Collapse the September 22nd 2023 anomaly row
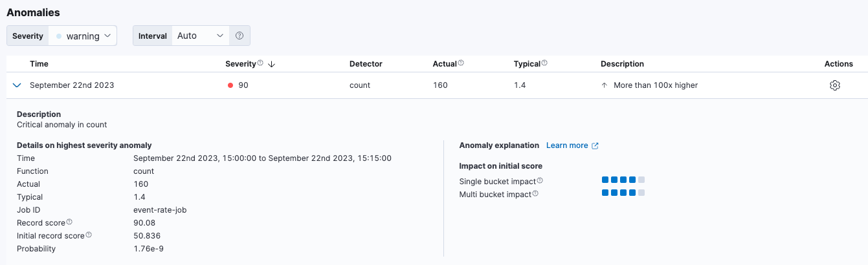The image size is (868, 265). point(17,85)
